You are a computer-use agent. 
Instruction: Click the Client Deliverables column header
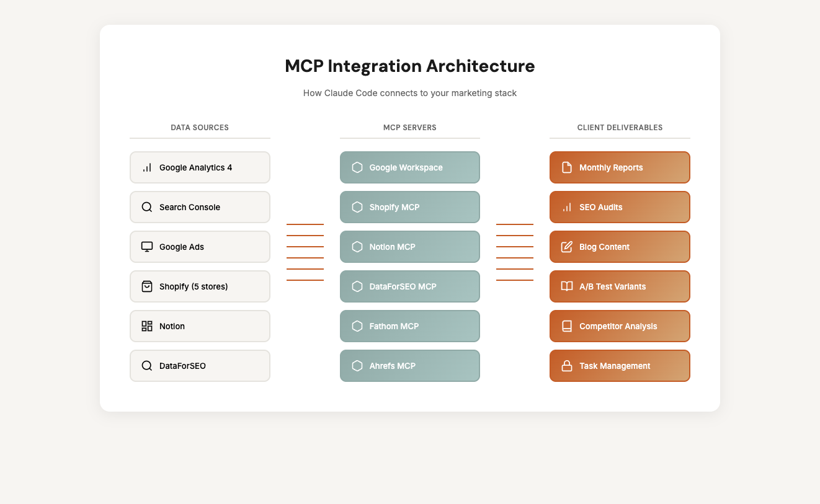[620, 128]
